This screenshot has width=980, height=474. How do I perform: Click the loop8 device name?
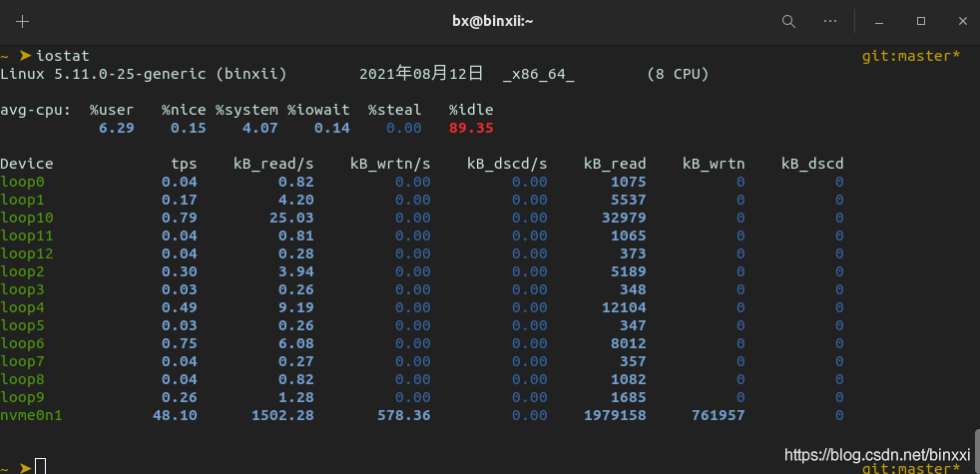pyautogui.click(x=23, y=379)
